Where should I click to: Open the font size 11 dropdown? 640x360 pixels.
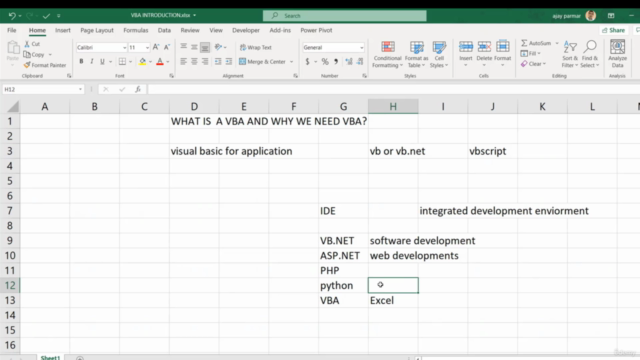pyautogui.click(x=147, y=48)
